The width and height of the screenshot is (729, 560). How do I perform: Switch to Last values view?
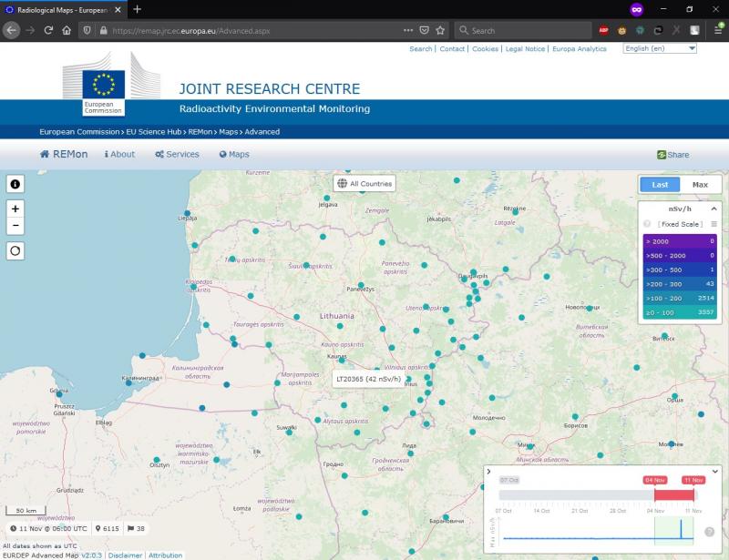pos(660,185)
